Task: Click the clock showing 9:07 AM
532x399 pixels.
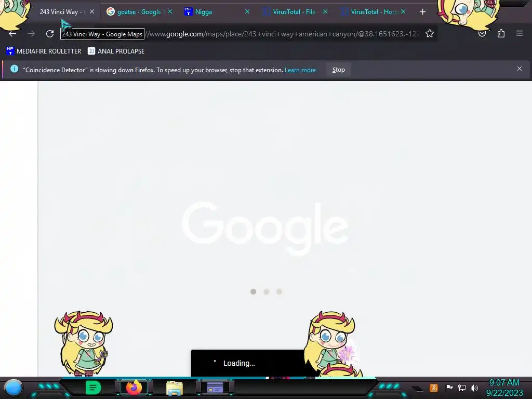Action: 504,383
